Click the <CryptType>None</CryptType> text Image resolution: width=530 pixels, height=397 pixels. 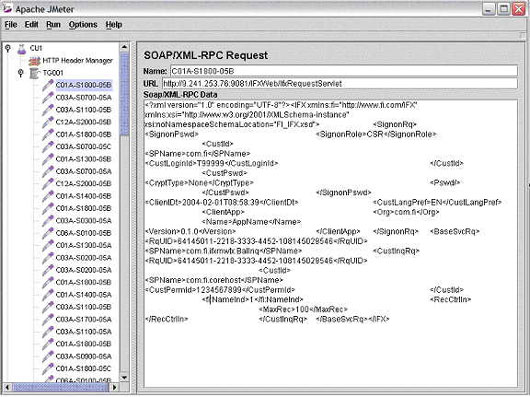[199, 183]
